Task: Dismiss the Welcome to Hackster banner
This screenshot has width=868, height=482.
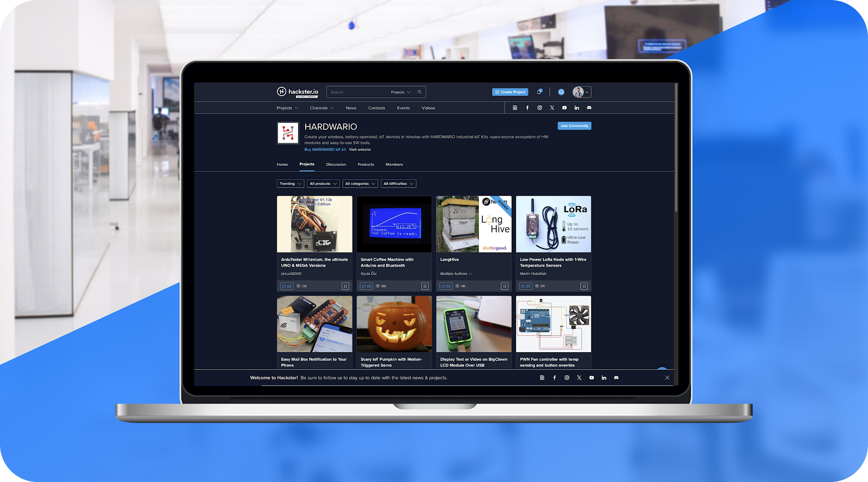Action: pyautogui.click(x=667, y=378)
